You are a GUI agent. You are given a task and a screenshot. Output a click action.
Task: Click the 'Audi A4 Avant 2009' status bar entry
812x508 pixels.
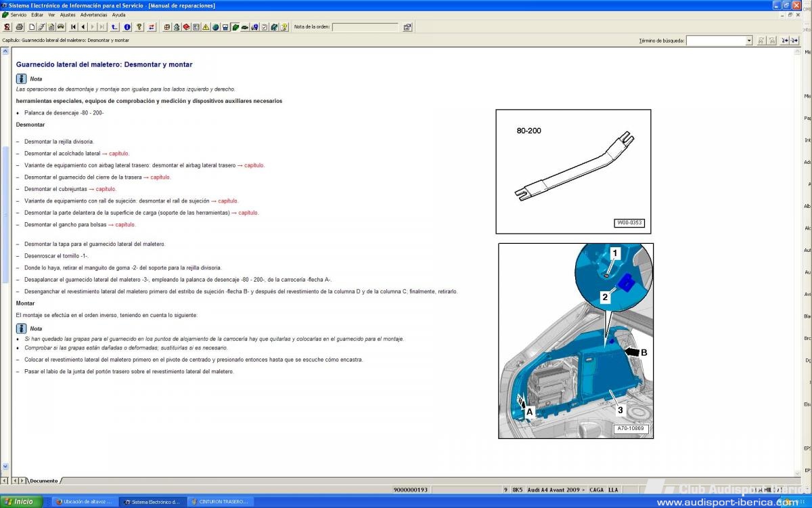(557, 490)
